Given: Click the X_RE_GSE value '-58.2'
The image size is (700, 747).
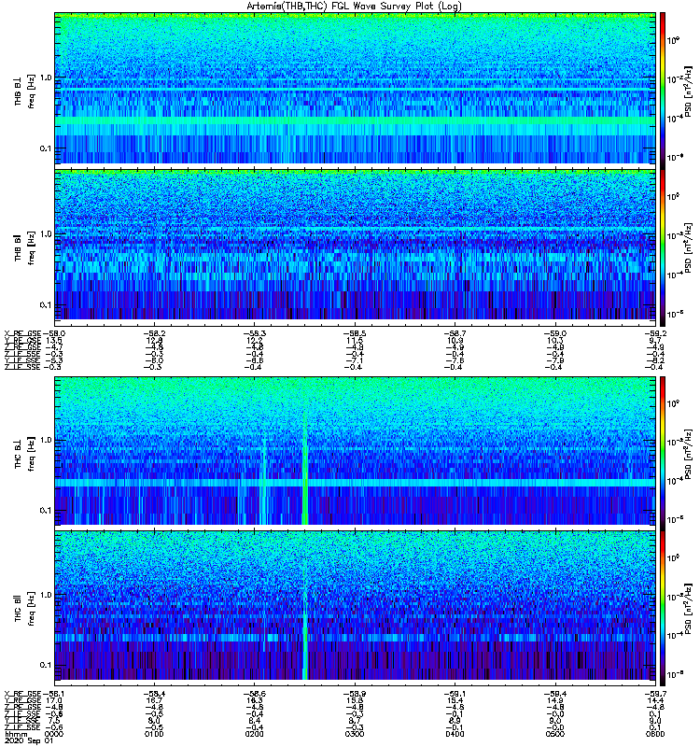Looking at the screenshot, I should (154, 333).
